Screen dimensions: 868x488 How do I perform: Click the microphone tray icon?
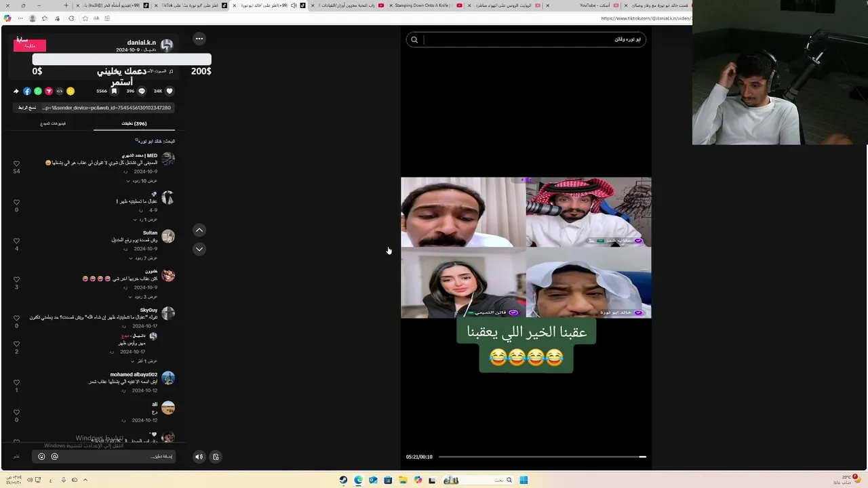click(64, 480)
